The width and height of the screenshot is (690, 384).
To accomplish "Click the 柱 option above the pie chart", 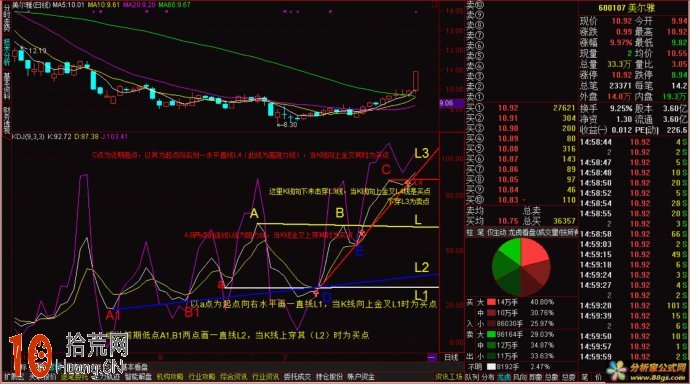I will pyautogui.click(x=470, y=233).
